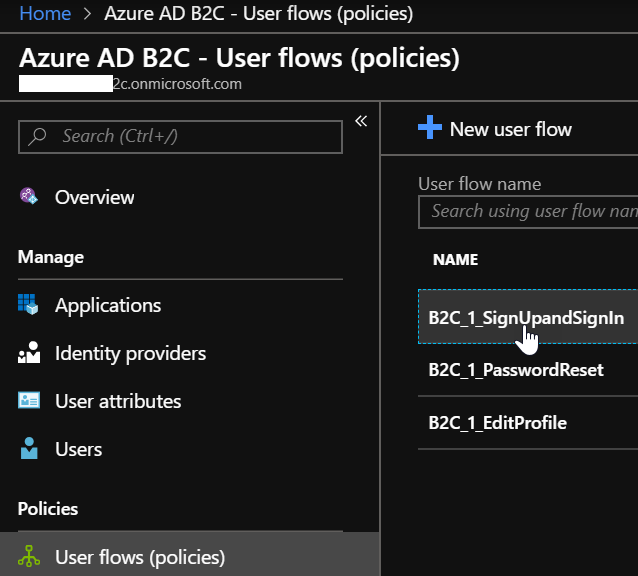
Task: Open the B2C_1_PasswordReset user flow
Action: click(x=516, y=370)
